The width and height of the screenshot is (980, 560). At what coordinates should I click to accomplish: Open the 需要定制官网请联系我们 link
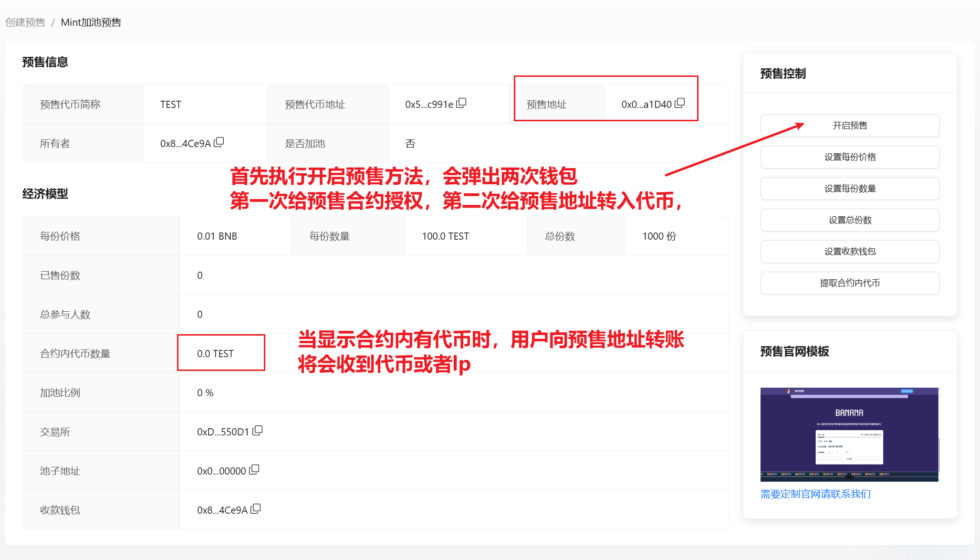(815, 494)
